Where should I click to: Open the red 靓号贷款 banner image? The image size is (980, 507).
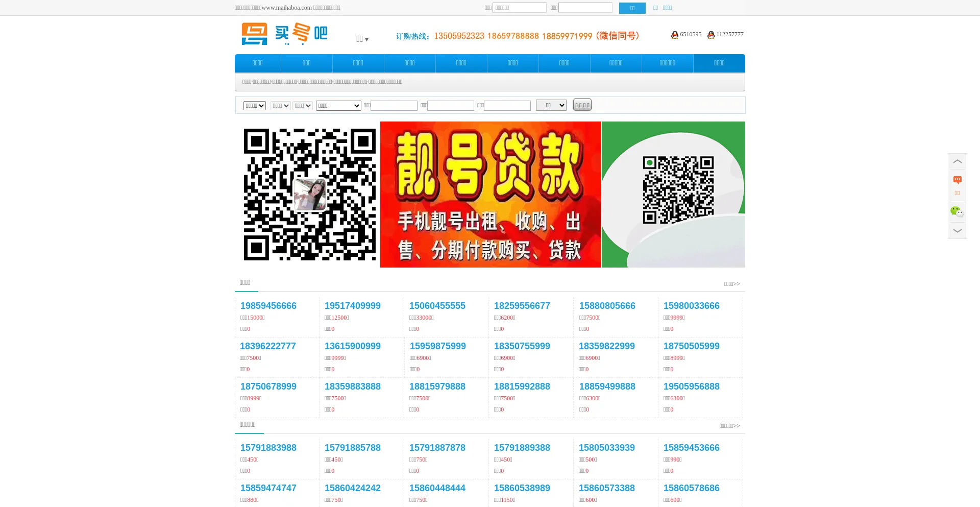(x=491, y=195)
